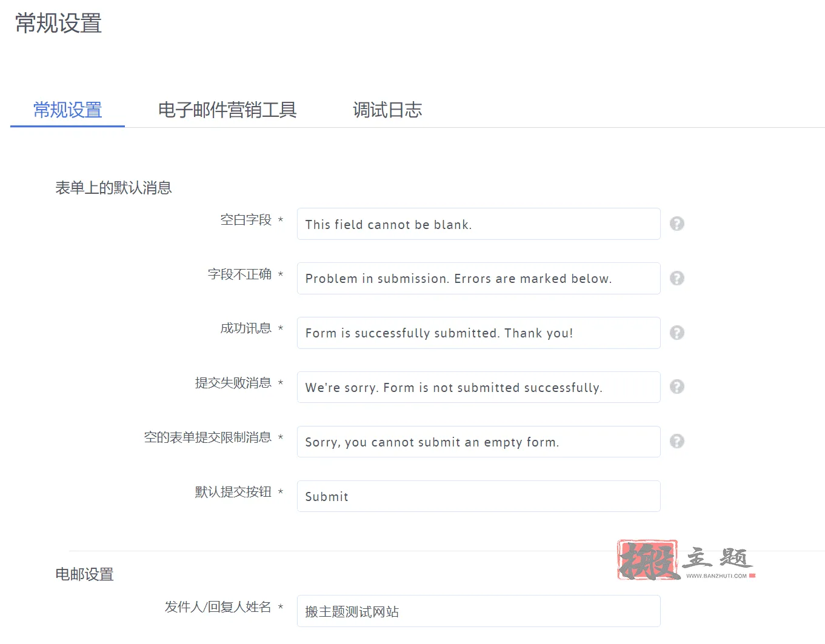The height and width of the screenshot is (644, 825).
Task: Click the 电邮设置 section heading
Action: 84,574
